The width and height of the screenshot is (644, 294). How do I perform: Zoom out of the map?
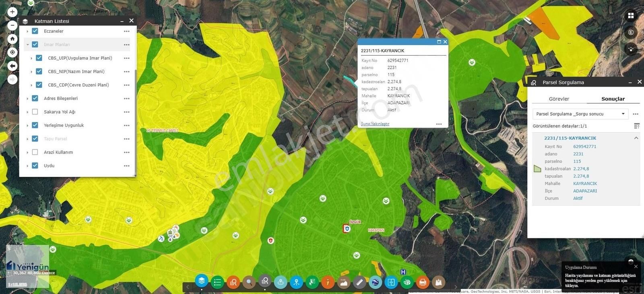click(12, 25)
